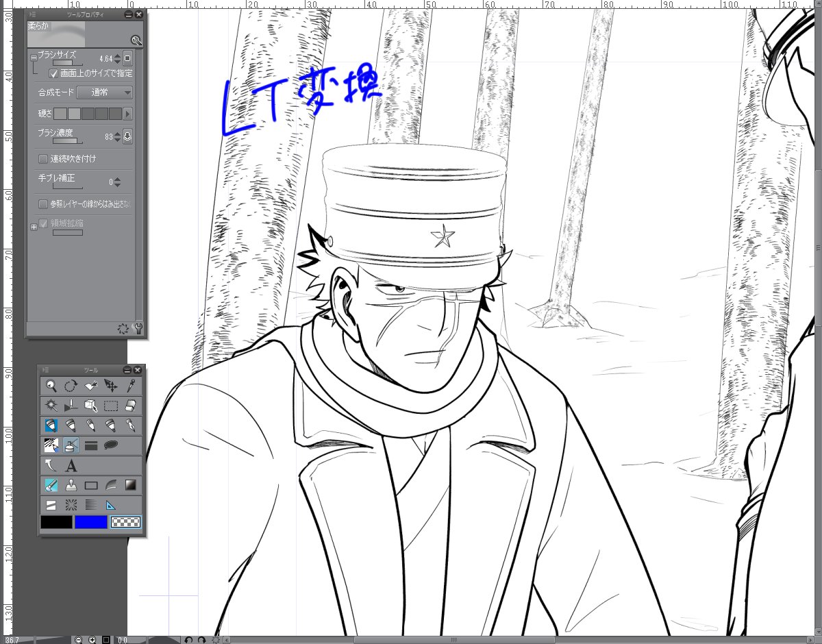Reset tool properties to initial settings

point(123,328)
